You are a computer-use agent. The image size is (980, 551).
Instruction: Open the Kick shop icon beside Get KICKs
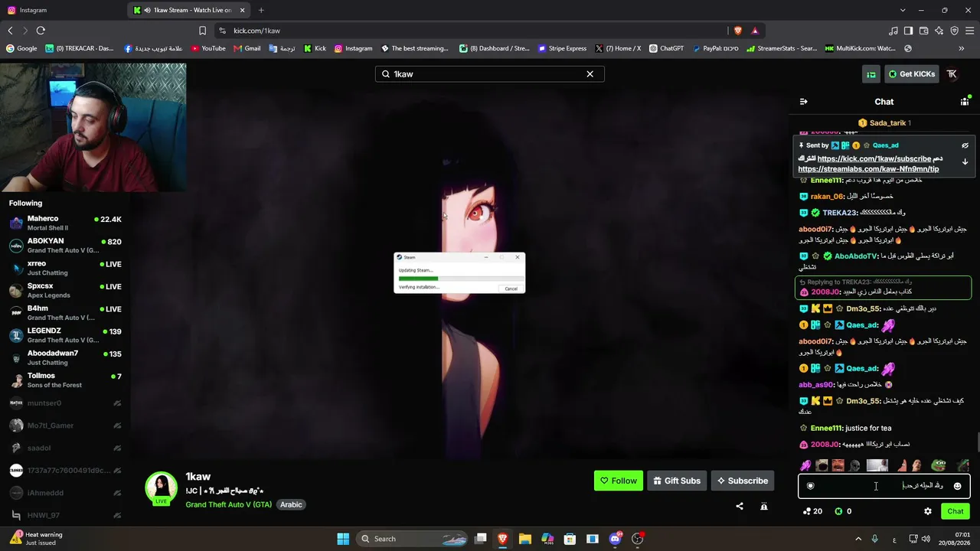[x=871, y=74]
